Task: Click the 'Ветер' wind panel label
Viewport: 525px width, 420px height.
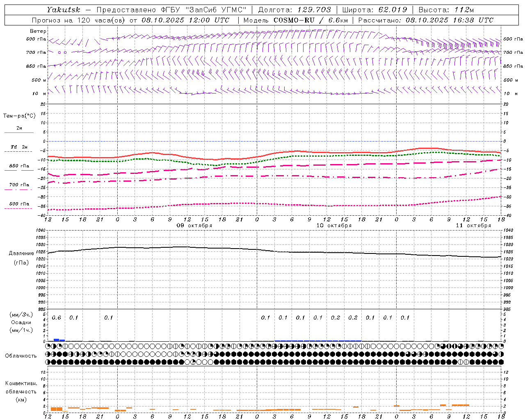Action: pos(38,31)
